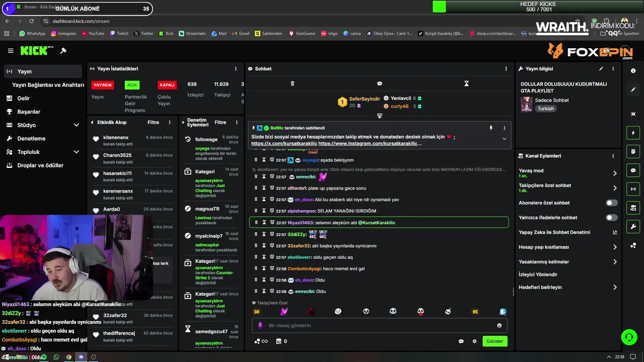Click the speech bubble icon in the chat toolbar
Viewport: 644px width, 362px height.
click(379, 83)
